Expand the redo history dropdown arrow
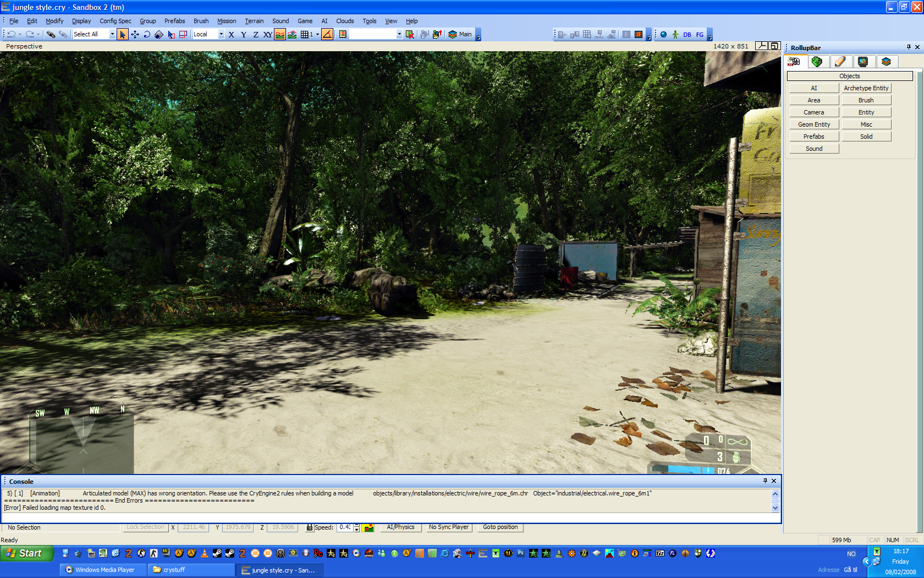Screen dimensions: 924x578 coord(38,34)
